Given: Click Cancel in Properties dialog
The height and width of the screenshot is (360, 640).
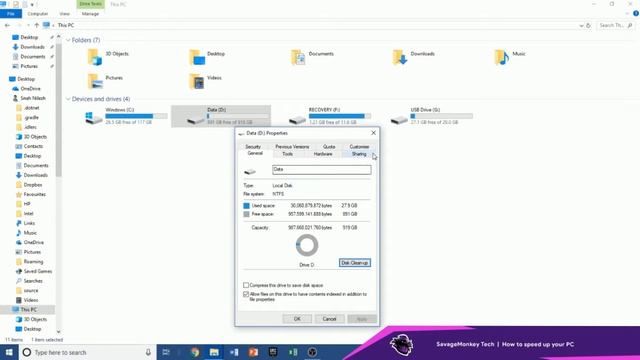Looking at the screenshot, I should pos(329,319).
